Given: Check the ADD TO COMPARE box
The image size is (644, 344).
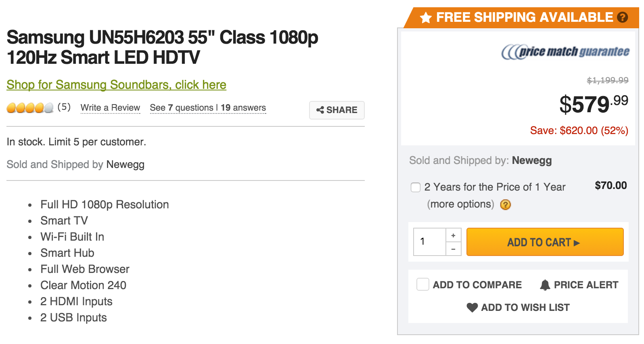Looking at the screenshot, I should pyautogui.click(x=423, y=284).
